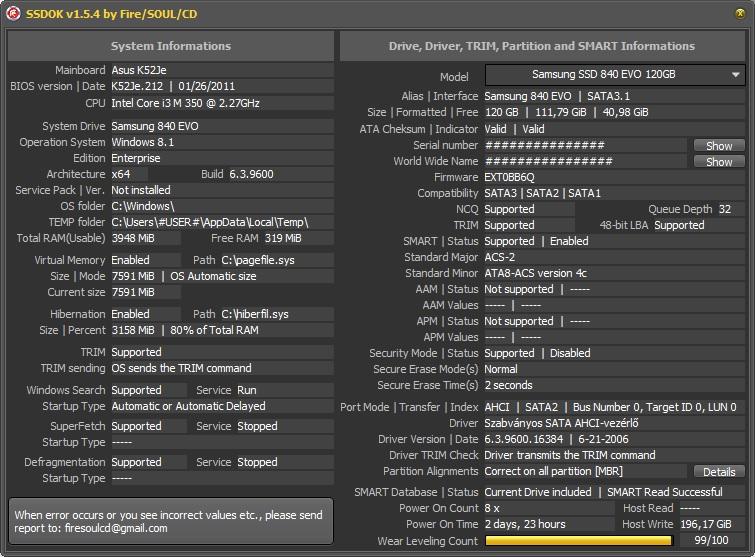The width and height of the screenshot is (755, 557).
Task: Select the TEMP folder path value
Action: 210,222
